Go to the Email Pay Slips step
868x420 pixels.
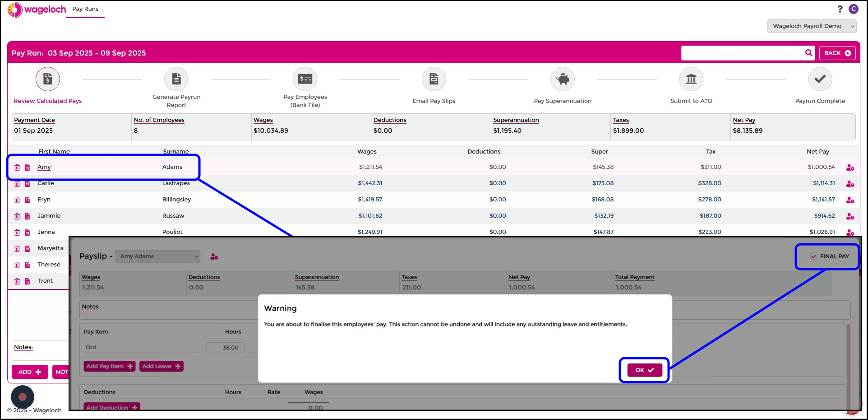click(x=434, y=79)
